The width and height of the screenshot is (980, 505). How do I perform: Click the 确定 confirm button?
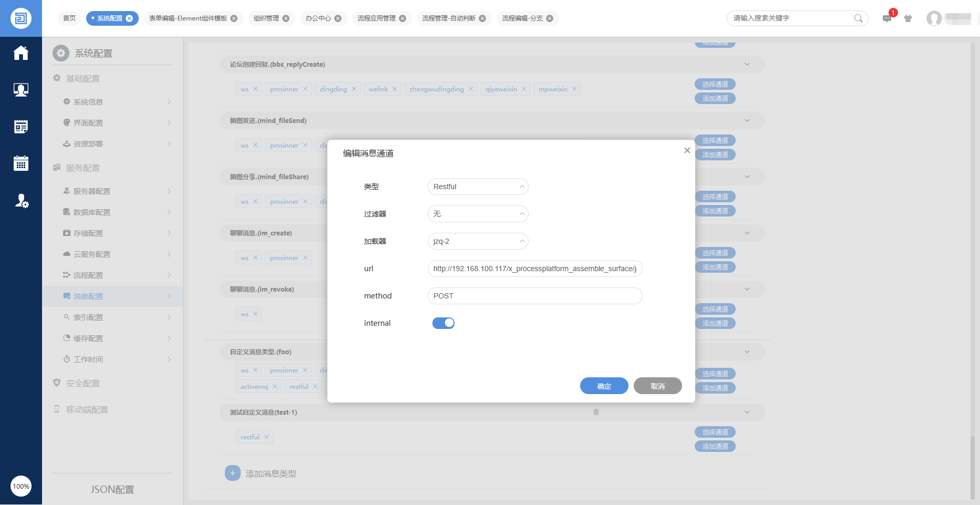(x=604, y=386)
